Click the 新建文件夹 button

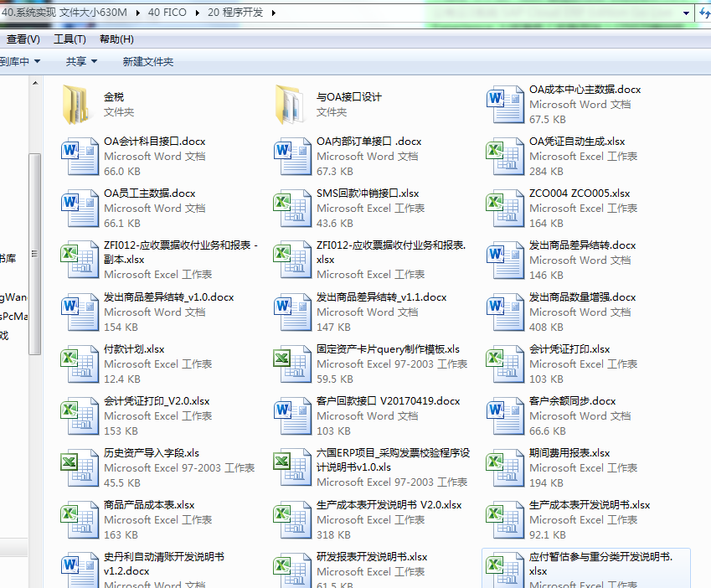147,61
